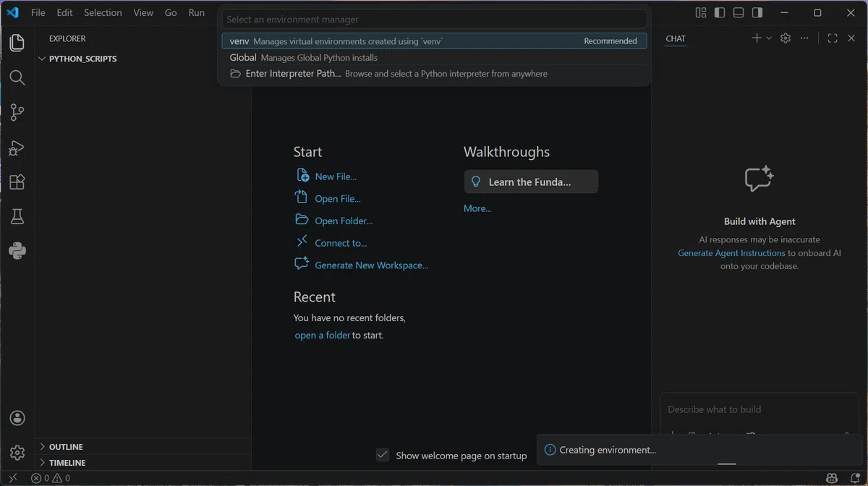
Task: Open dropdown arrow next to new chat
Action: 769,38
